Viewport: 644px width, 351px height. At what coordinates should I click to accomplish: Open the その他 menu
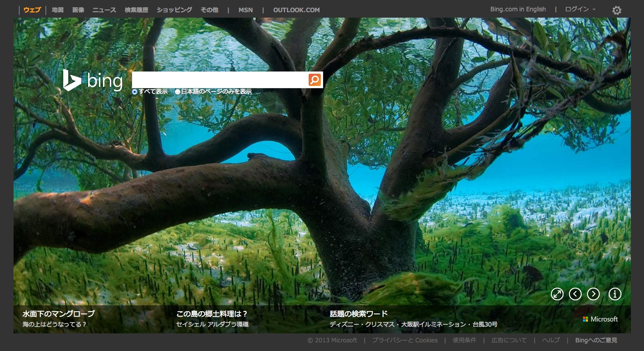[209, 10]
